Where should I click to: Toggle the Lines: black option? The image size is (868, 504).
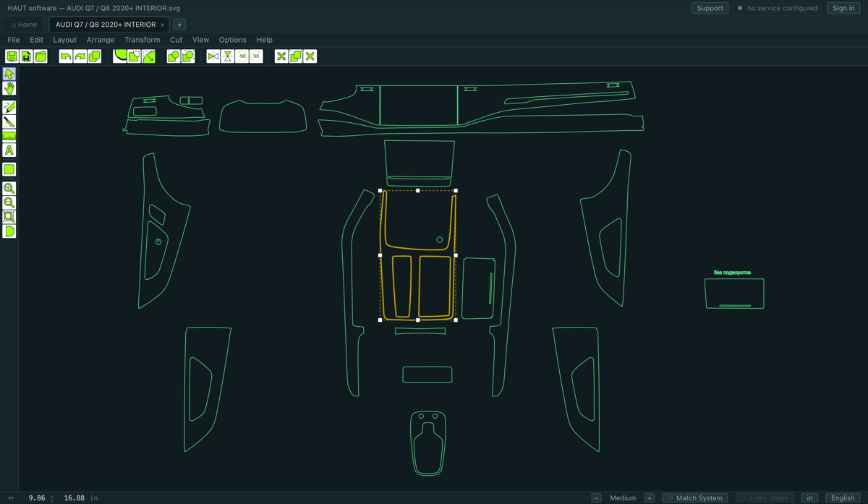[x=764, y=497]
